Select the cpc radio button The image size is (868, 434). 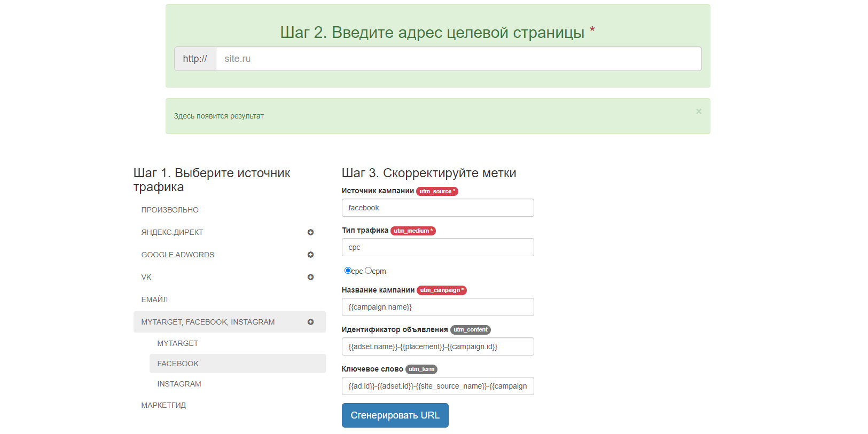pyautogui.click(x=348, y=271)
